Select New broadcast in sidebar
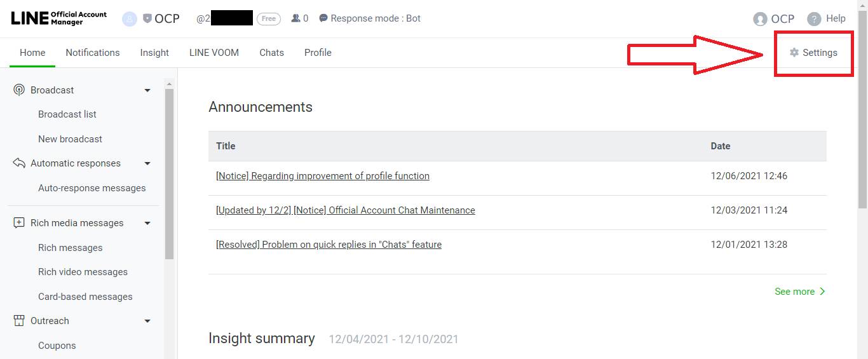The height and width of the screenshot is (359, 868). (70, 139)
